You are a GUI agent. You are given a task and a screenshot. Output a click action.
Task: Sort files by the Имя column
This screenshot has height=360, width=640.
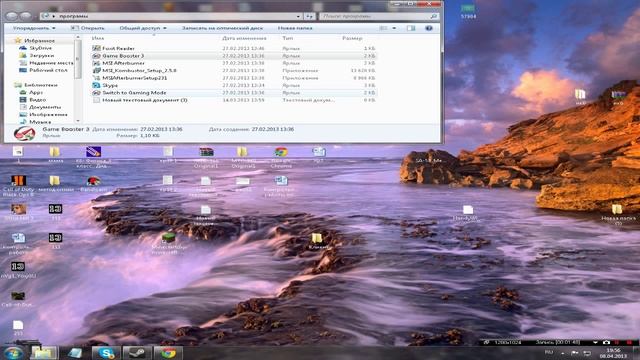(98, 38)
